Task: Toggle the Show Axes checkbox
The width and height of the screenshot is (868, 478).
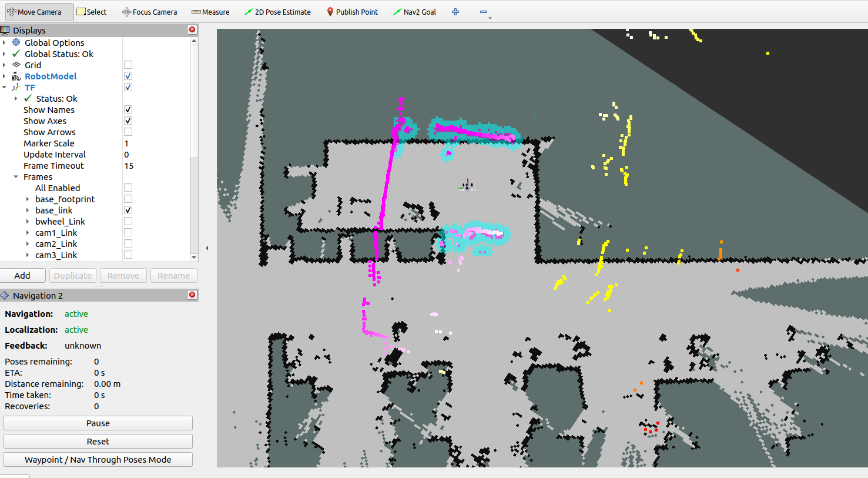Action: [128, 121]
